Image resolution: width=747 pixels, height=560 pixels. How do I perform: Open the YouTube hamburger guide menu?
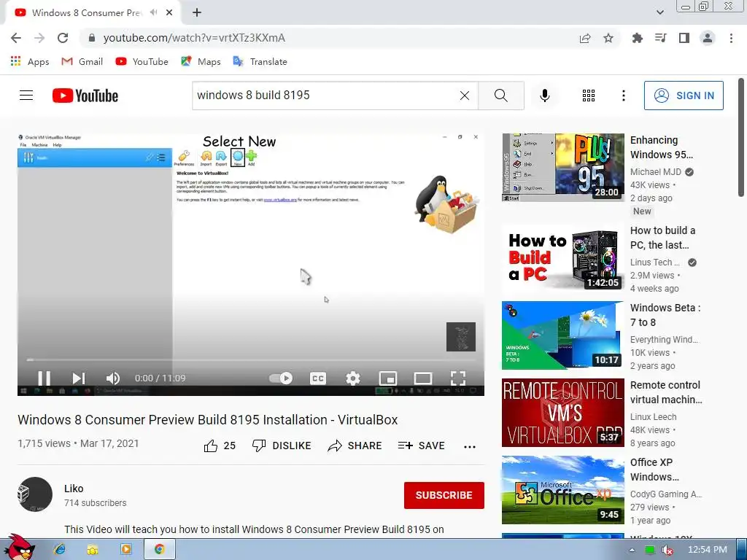pos(26,96)
